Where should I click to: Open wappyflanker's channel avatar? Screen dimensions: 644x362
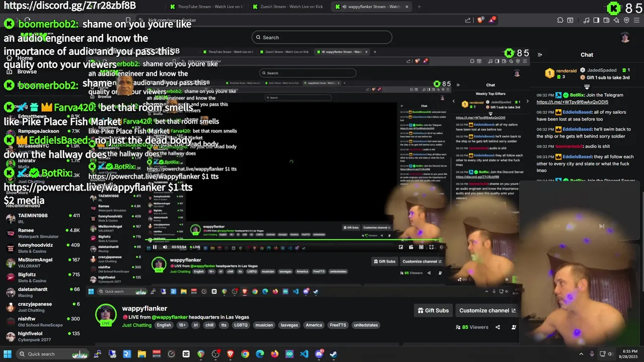tap(106, 315)
